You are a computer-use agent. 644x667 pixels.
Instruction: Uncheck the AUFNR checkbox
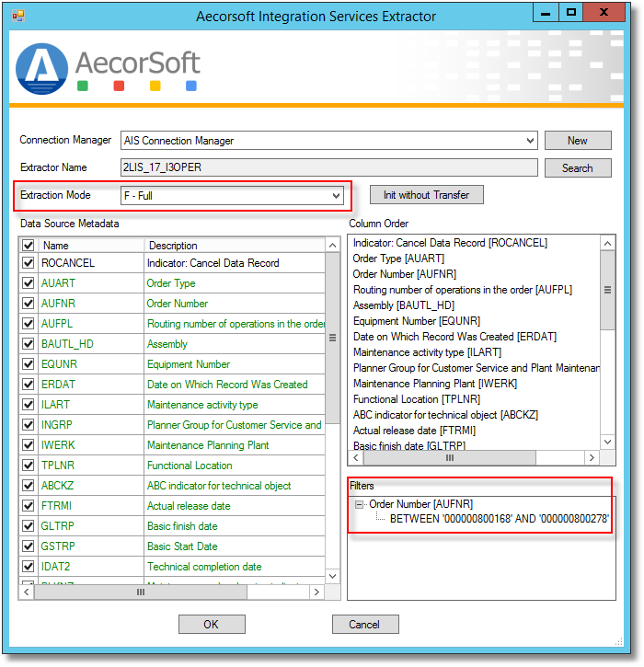click(29, 304)
